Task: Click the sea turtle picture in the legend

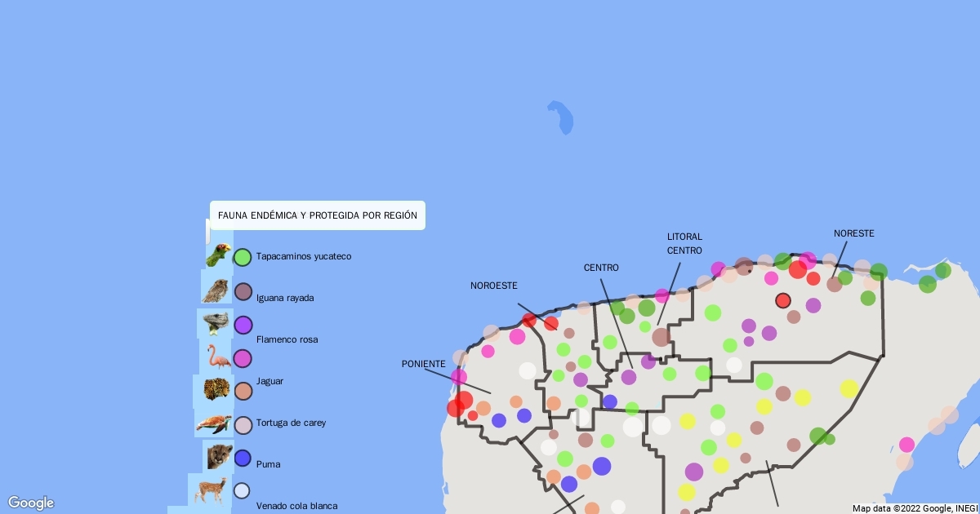Action: point(214,423)
